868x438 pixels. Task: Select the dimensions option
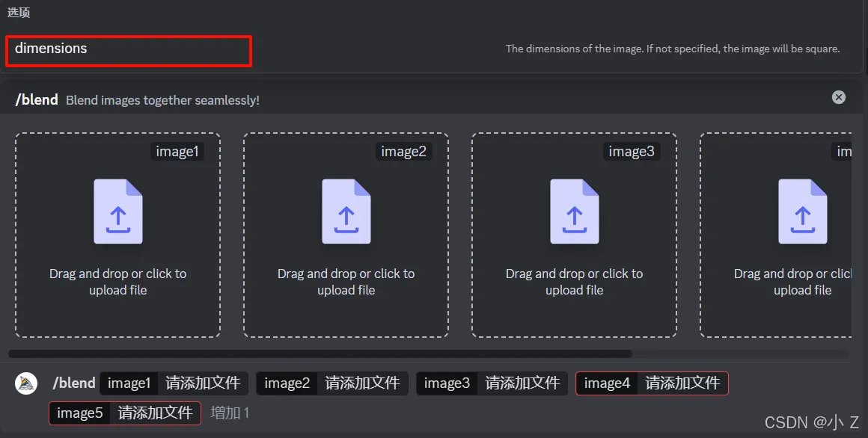tap(129, 51)
